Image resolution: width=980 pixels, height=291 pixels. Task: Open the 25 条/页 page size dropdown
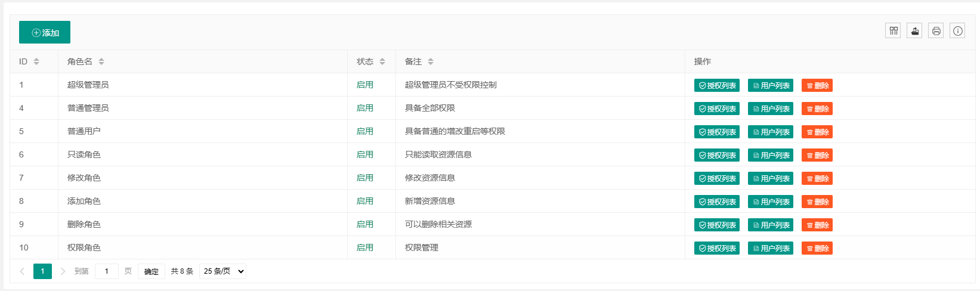[222, 271]
